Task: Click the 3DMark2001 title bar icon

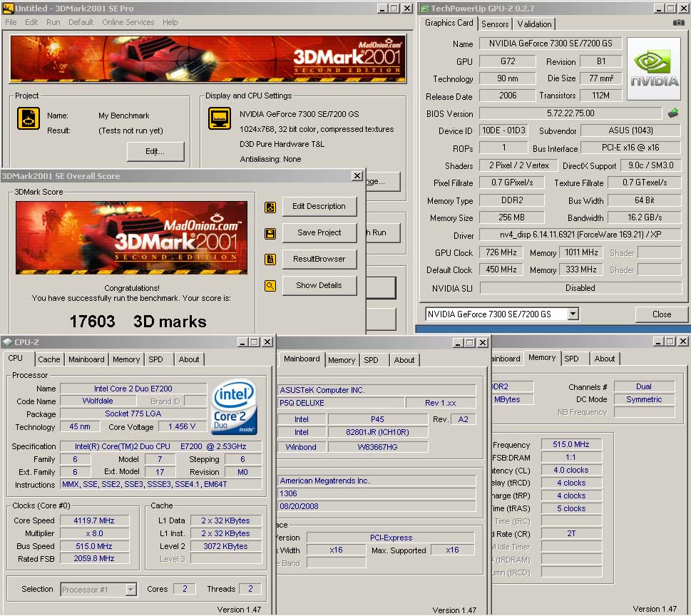Action: coord(8,9)
